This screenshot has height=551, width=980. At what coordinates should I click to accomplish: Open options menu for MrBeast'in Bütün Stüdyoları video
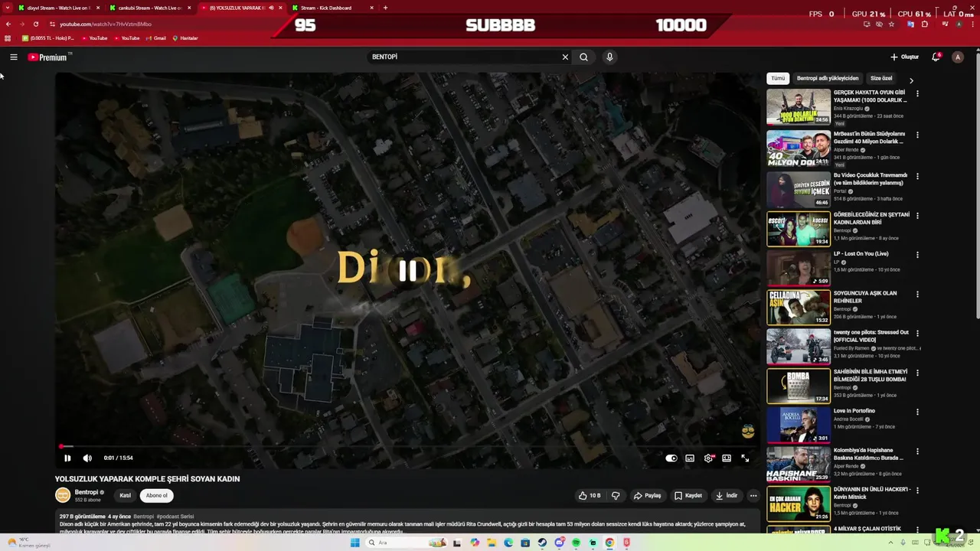point(917,135)
